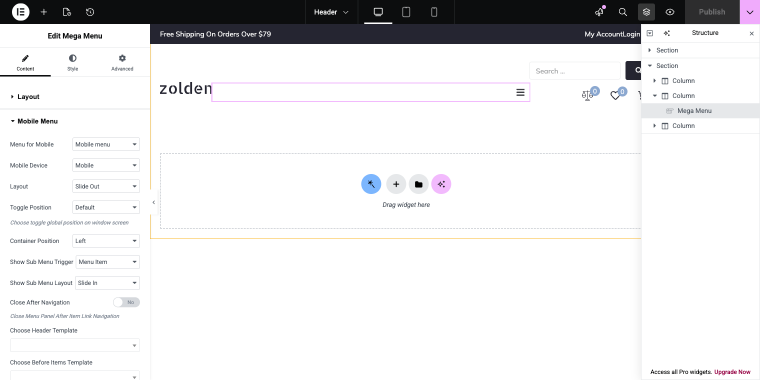Image resolution: width=760 pixels, height=380 pixels.
Task: Click the Elementor logo icon
Action: click(x=20, y=12)
